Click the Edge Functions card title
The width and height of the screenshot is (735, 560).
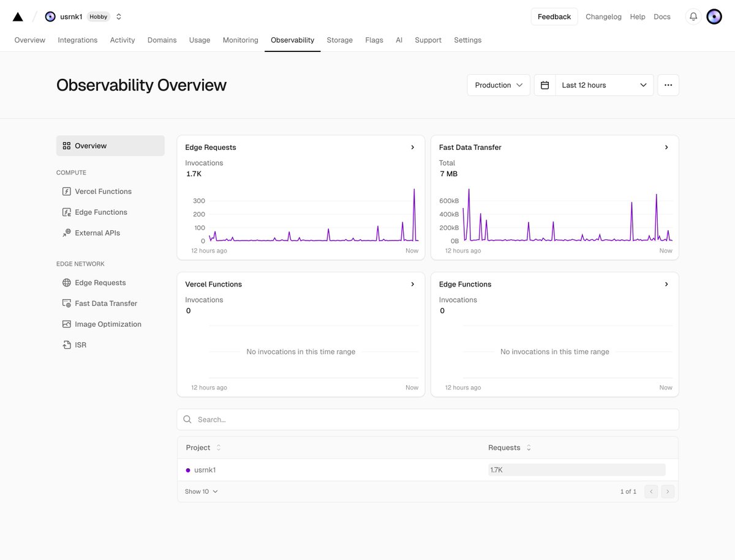click(466, 285)
